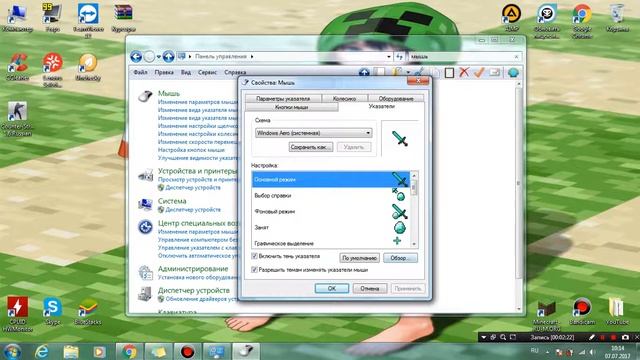Open the Устройства и принтеры heading link
The width and height of the screenshot is (640, 360).
pos(197,171)
